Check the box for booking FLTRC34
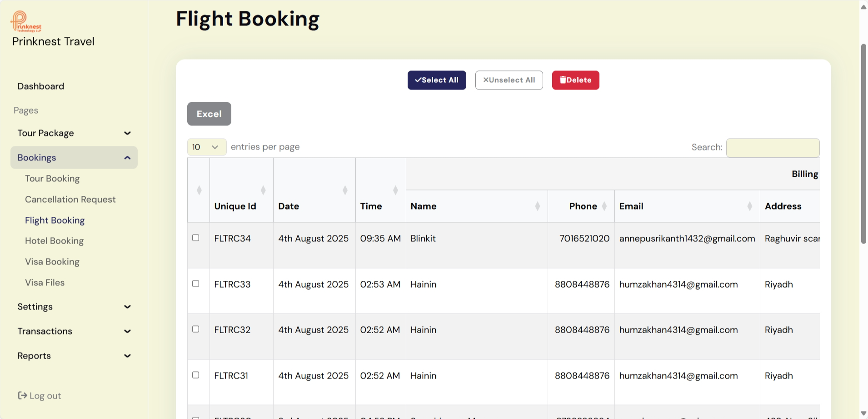This screenshot has height=419, width=868. coord(196,238)
